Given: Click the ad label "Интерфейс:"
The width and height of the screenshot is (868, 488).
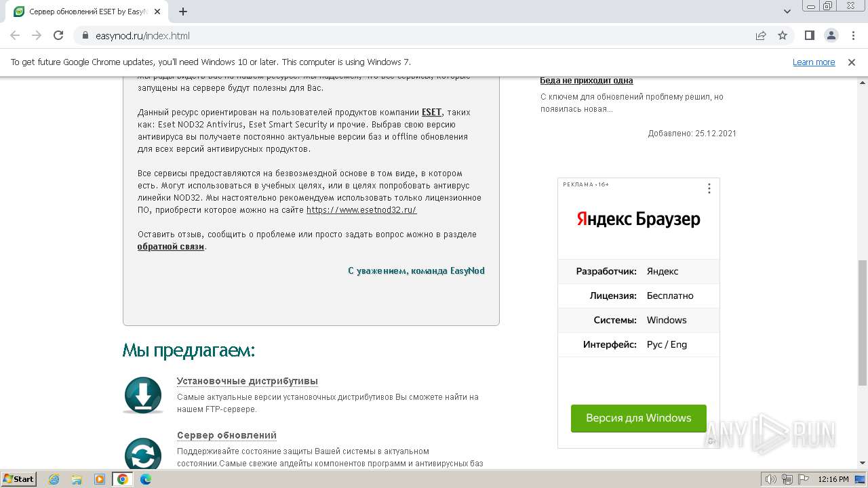Looking at the screenshot, I should coord(610,344).
